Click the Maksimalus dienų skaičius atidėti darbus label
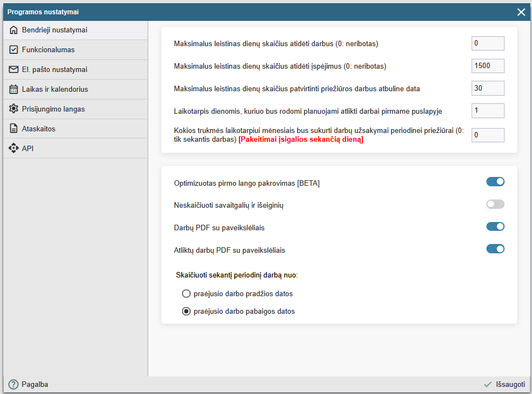Viewport: 532px width, 394px height. point(276,44)
